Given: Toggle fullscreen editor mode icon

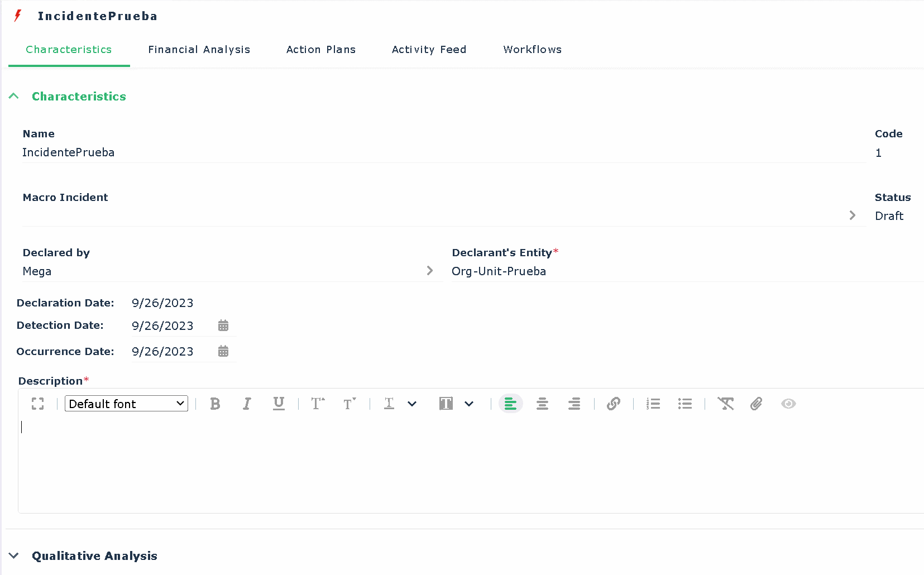Looking at the screenshot, I should (37, 404).
